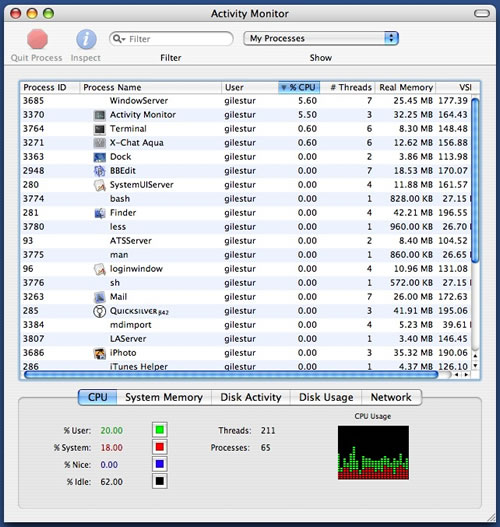Click the blue % Nice color swatch
The width and height of the screenshot is (500, 527).
point(160,464)
